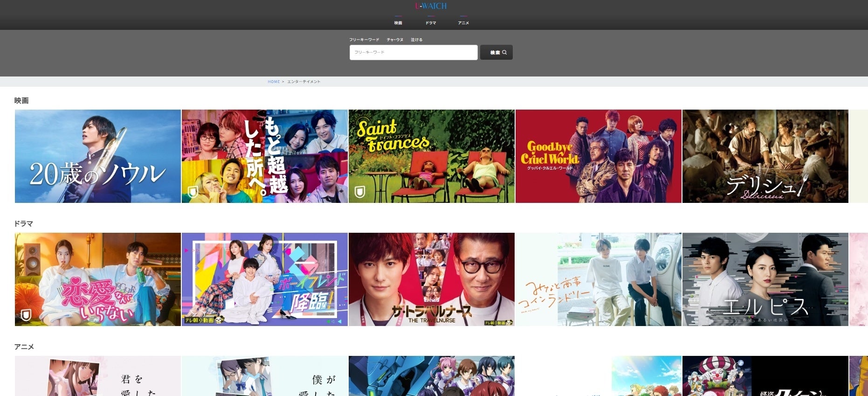Open the ドラマ navigation tab
868x396 pixels.
click(431, 23)
